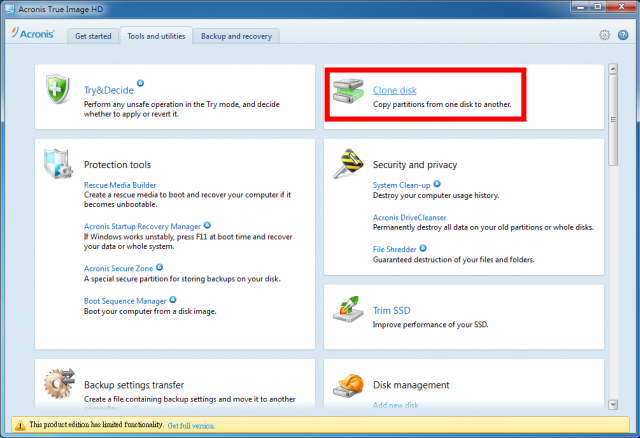Open the System Clean-up link

pyautogui.click(x=401, y=185)
